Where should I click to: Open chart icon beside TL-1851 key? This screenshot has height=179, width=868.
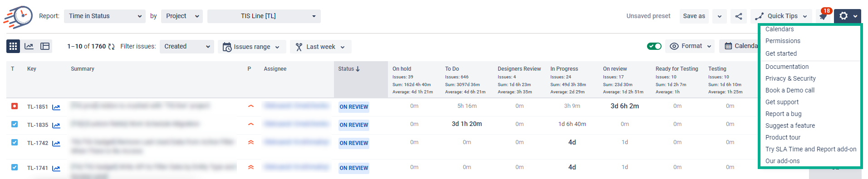(x=56, y=107)
